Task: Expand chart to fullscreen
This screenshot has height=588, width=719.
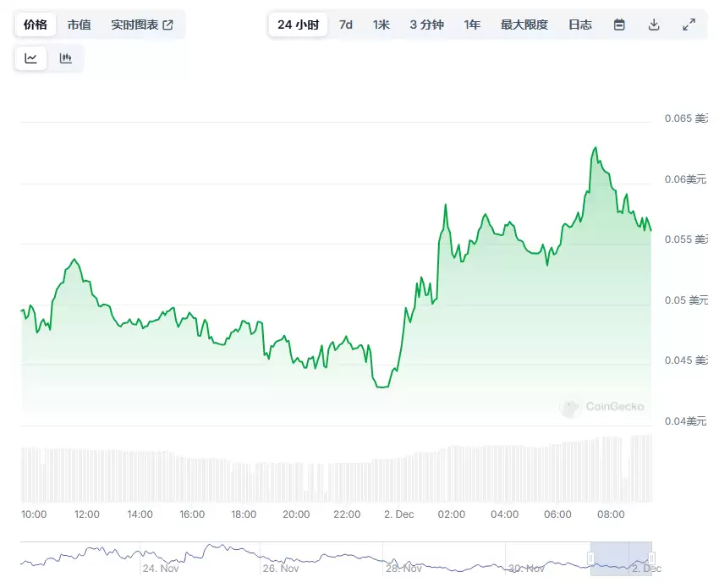Action: pyautogui.click(x=688, y=25)
